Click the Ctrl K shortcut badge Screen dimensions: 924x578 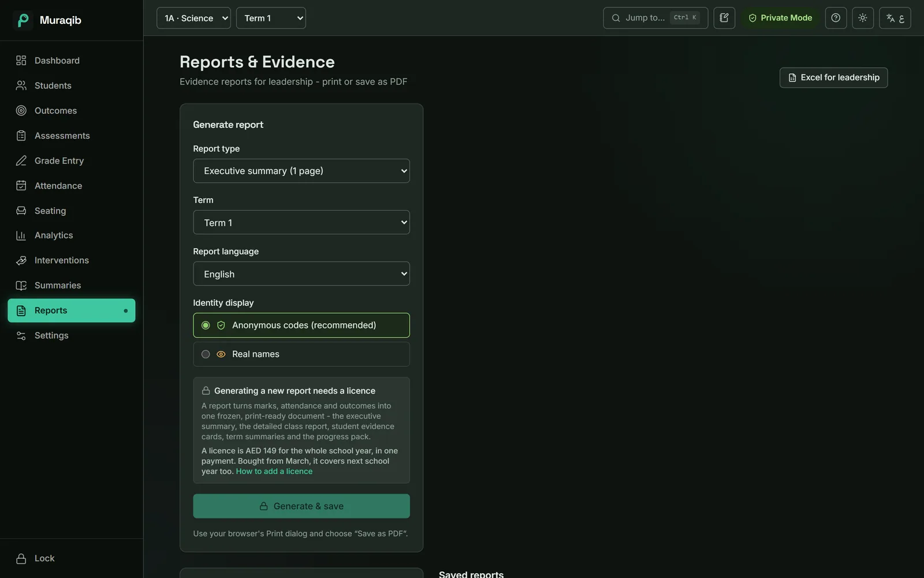pos(685,18)
